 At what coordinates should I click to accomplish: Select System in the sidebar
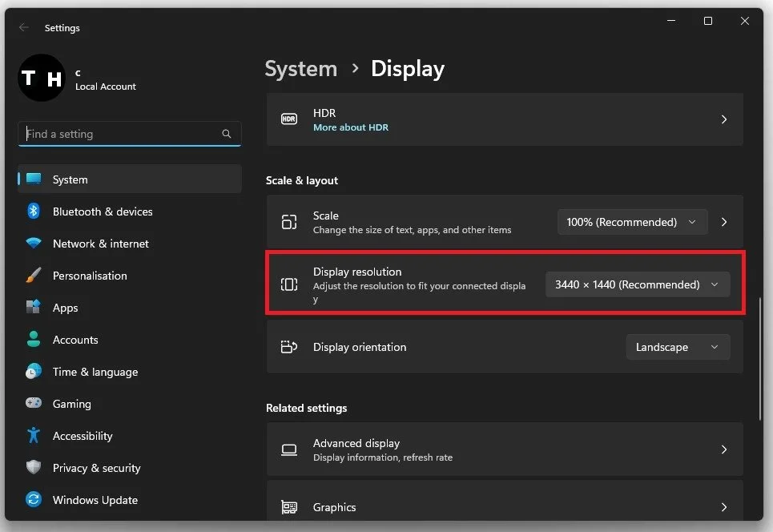(x=130, y=179)
